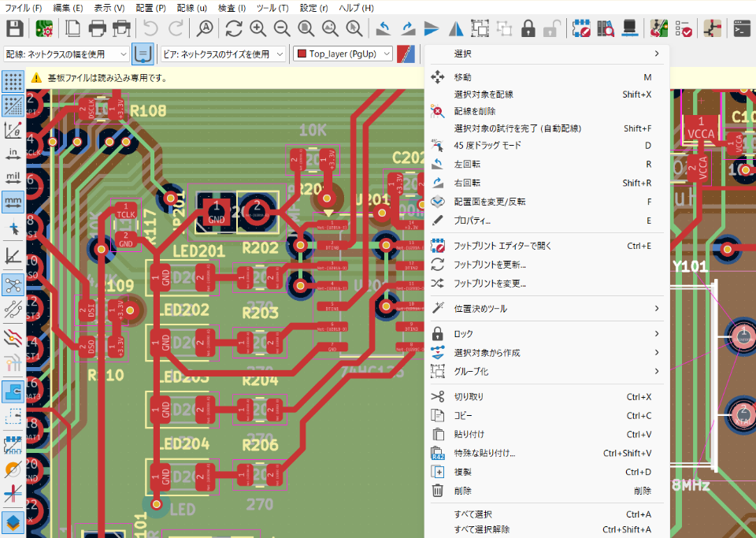Expand the 選択対象から作成 submenu

[x=547, y=353]
